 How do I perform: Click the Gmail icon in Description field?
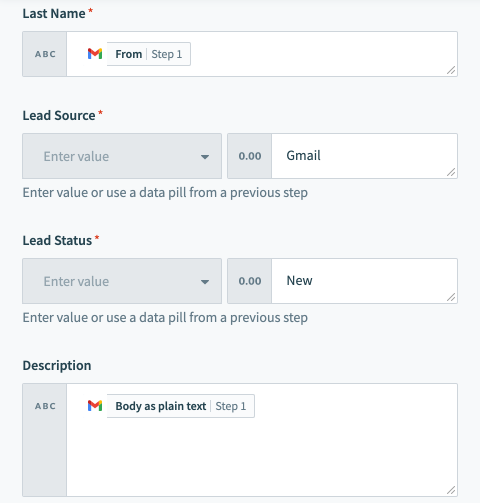point(95,406)
